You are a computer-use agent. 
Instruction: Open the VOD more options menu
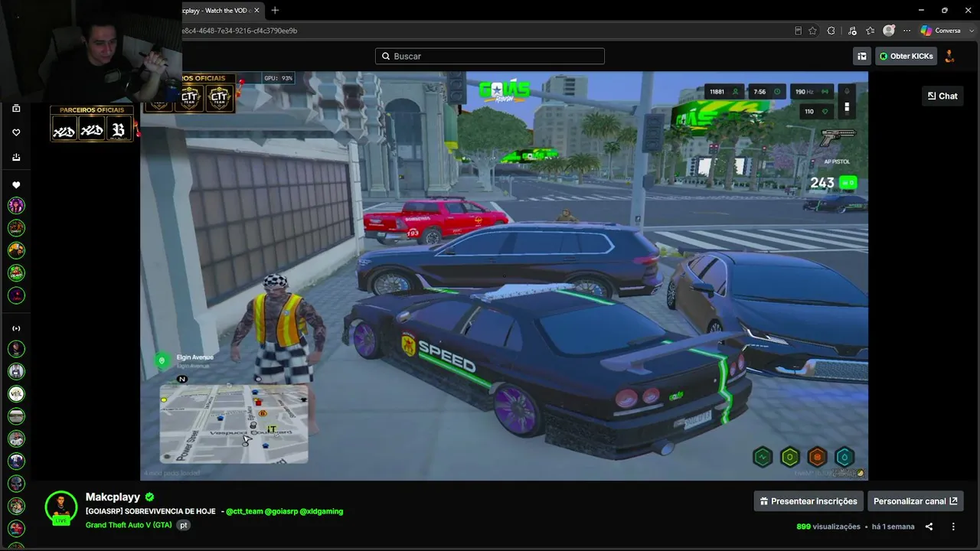click(953, 527)
